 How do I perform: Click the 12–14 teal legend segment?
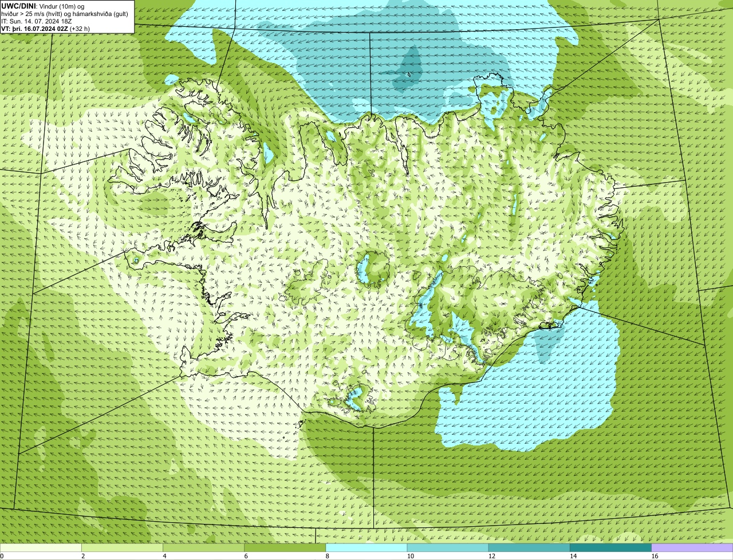coord(529,547)
